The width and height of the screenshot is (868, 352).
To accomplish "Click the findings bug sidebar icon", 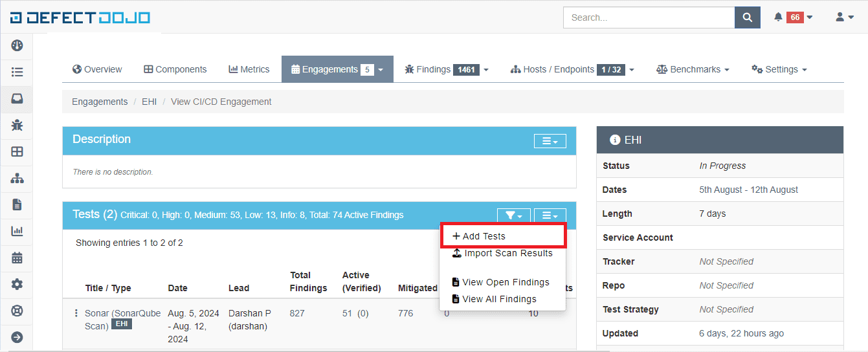I will pyautogui.click(x=17, y=126).
